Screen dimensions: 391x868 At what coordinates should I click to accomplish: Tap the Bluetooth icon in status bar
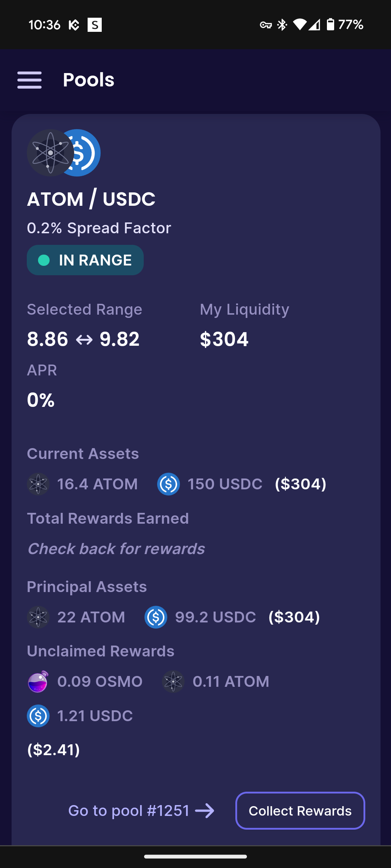tap(282, 25)
